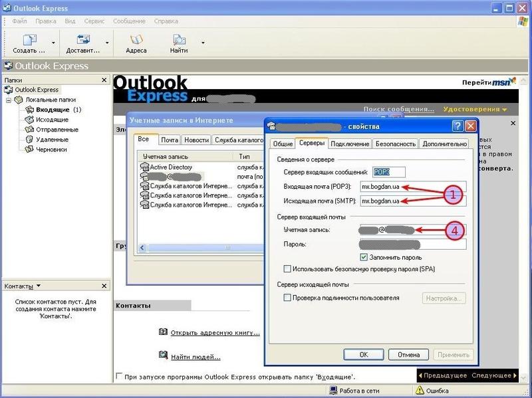
Task: Switch to the Новости accounts tab
Action: click(x=196, y=140)
